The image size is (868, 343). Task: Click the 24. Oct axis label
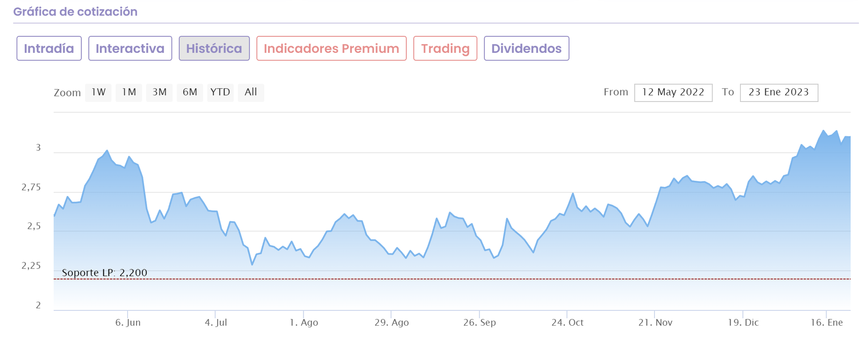point(567,323)
